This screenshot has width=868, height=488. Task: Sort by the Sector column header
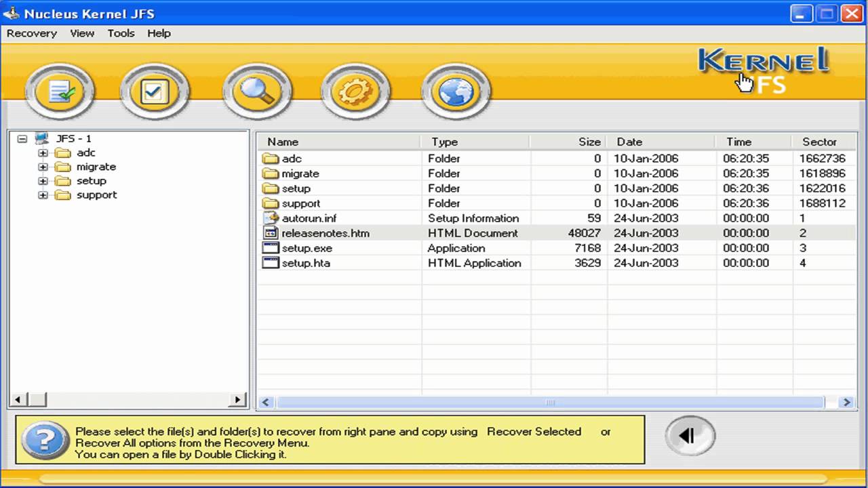point(824,142)
